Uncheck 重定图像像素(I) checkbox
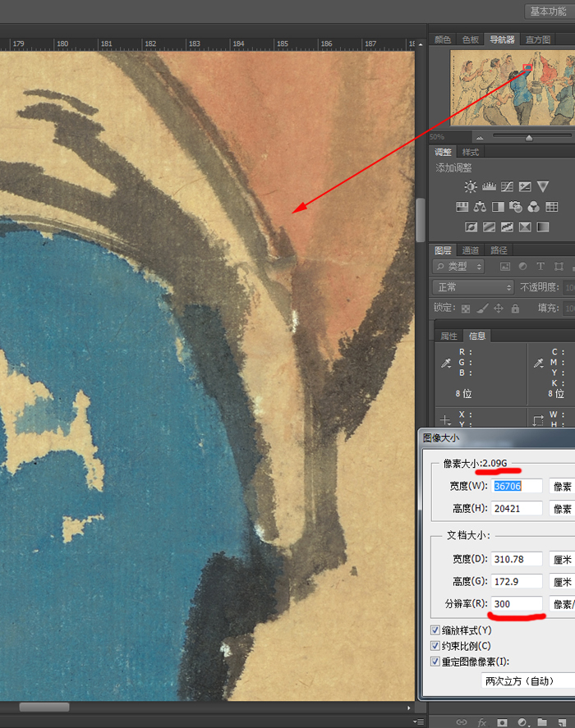Viewport: 575px width, 728px height. pos(435,662)
